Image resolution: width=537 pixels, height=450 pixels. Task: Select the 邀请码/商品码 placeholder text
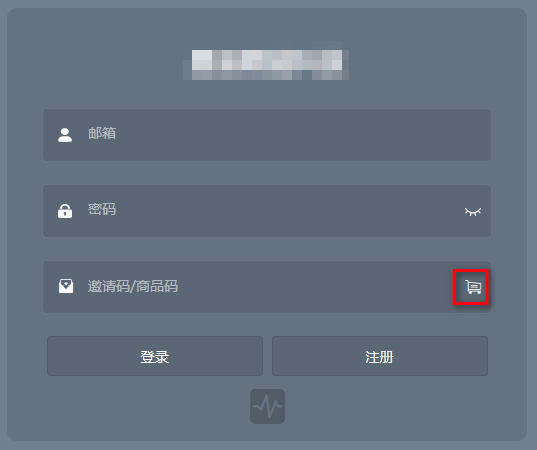(x=133, y=286)
